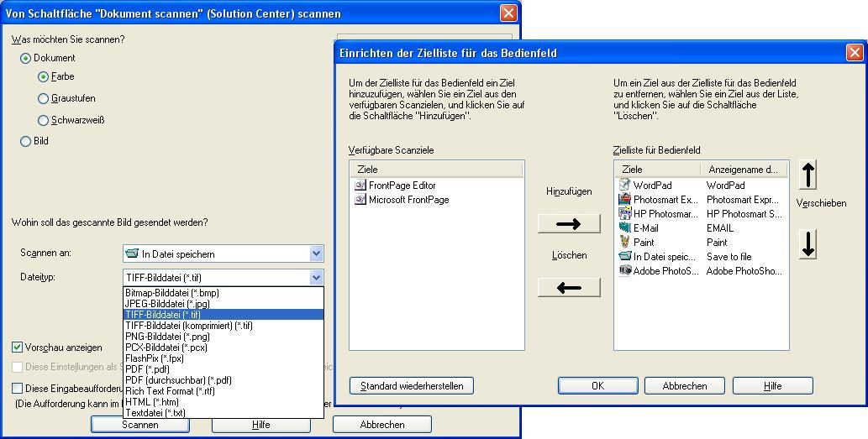Viewport: 868px width, 439px height.
Task: Select the Adobe Photoshop list icon
Action: coord(624,270)
